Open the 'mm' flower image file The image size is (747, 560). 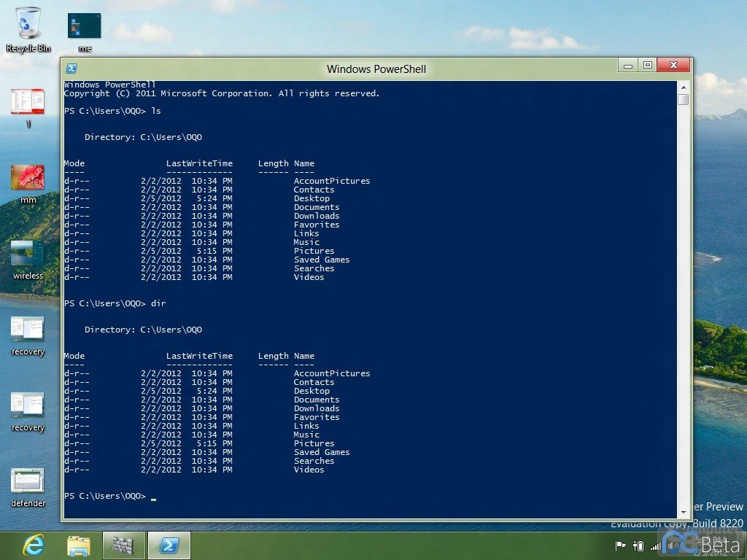tap(28, 177)
